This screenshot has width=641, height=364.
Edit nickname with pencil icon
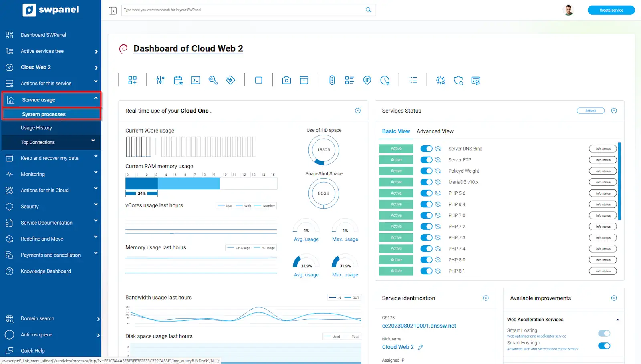tap(420, 347)
